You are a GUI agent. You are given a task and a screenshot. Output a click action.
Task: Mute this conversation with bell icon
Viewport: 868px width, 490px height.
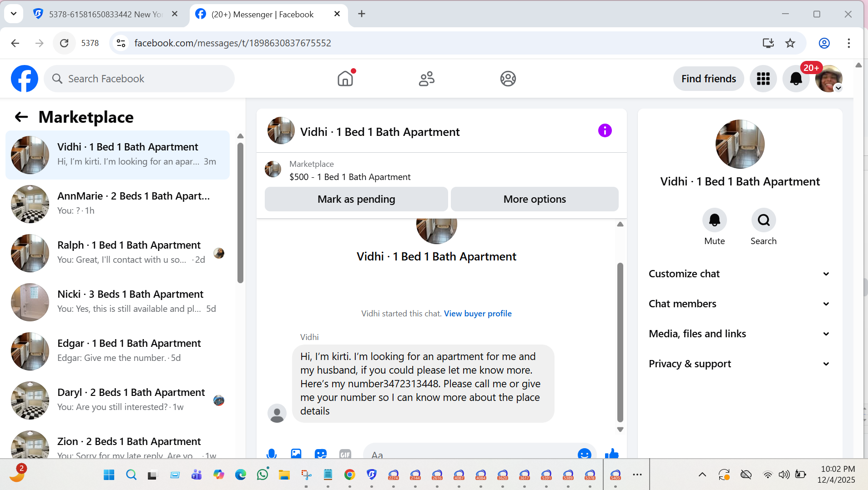coord(714,220)
